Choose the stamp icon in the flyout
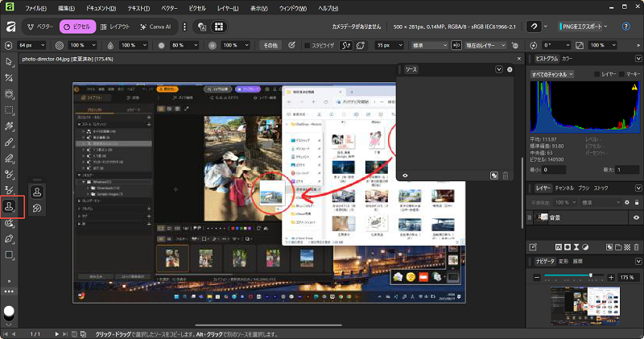The width and height of the screenshot is (644, 339). (37, 192)
